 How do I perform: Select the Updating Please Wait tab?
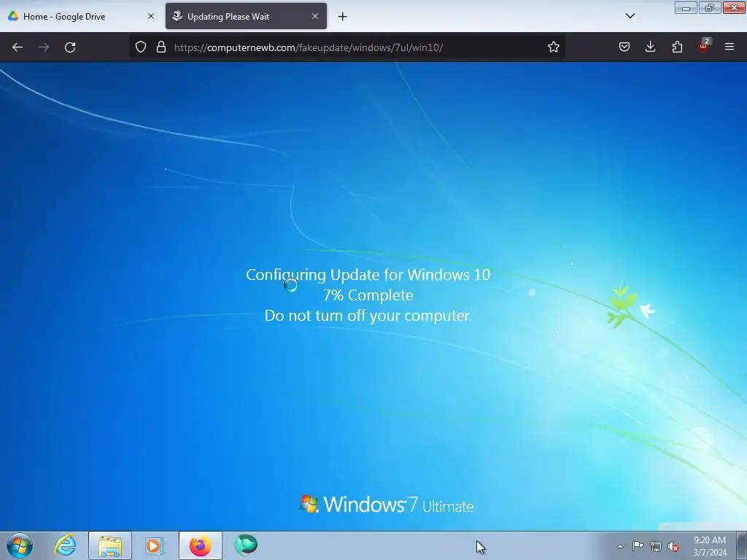pyautogui.click(x=246, y=16)
